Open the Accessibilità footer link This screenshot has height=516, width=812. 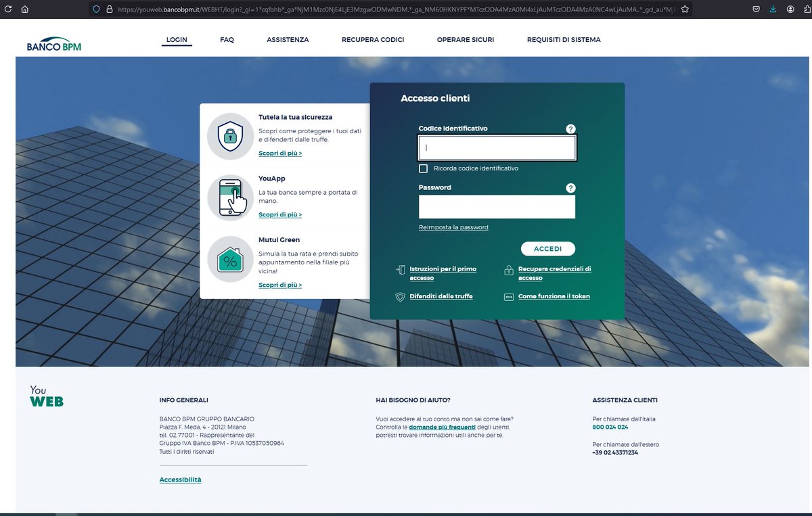[x=181, y=479]
